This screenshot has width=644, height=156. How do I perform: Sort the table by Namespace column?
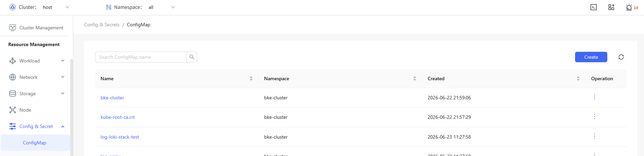click(415, 79)
